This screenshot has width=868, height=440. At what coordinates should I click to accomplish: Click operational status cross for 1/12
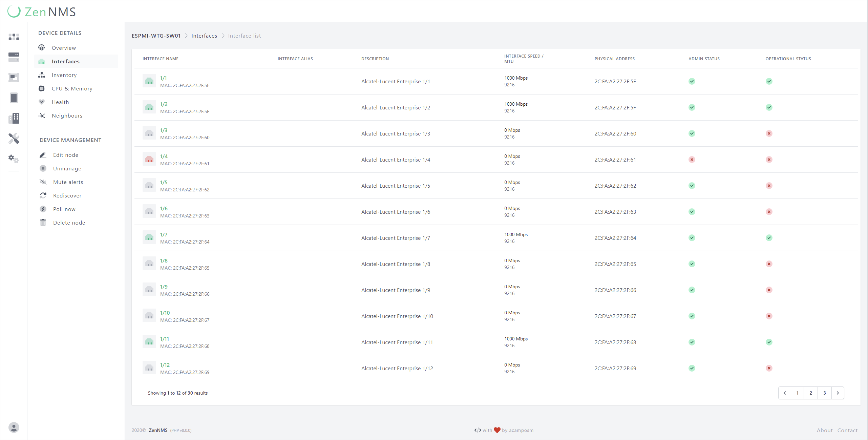pos(769,368)
